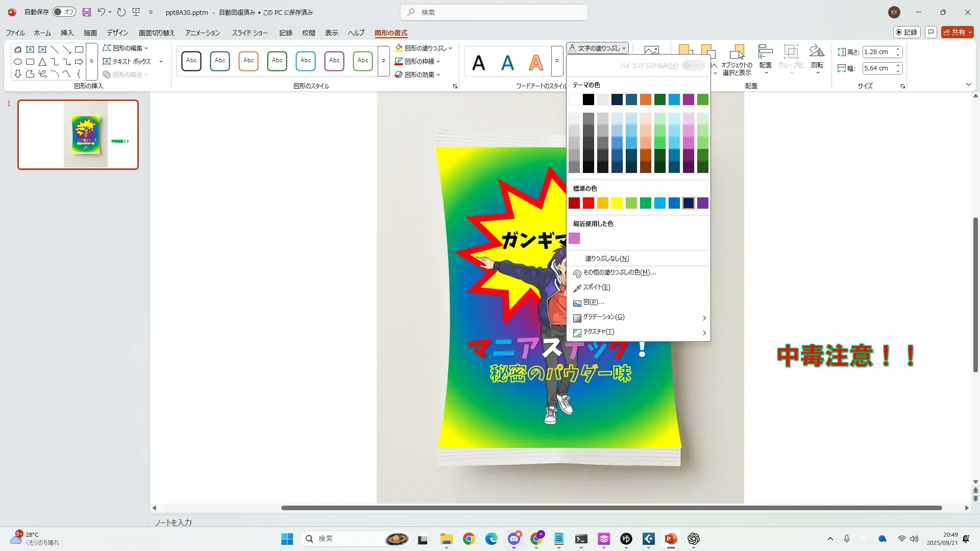Click the save icon in title bar
The height and width of the screenshot is (551, 980).
87,12
